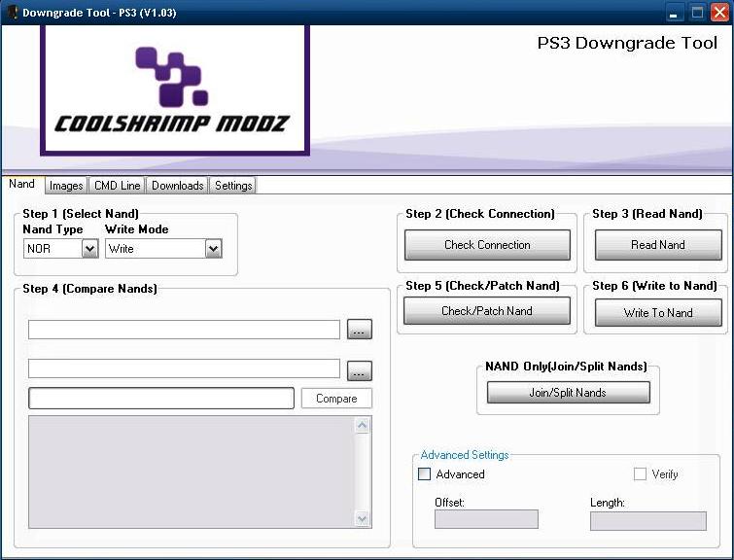Image resolution: width=734 pixels, height=560 pixels.
Task: Open the CMD Line tab
Action: 117,186
